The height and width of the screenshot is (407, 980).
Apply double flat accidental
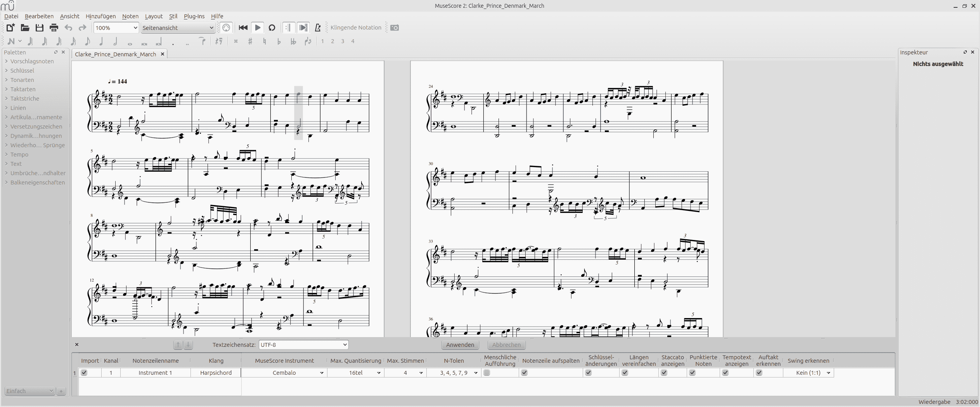(x=293, y=41)
